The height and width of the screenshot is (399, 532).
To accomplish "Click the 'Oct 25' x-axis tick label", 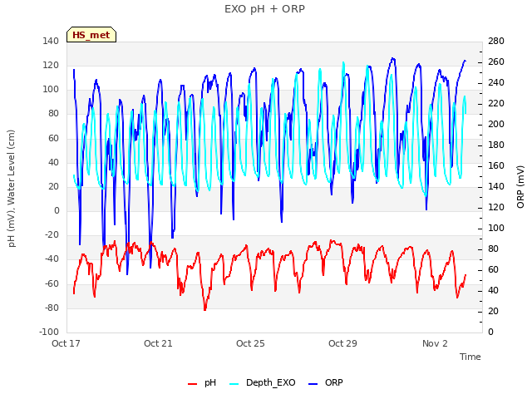I will [250, 343].
